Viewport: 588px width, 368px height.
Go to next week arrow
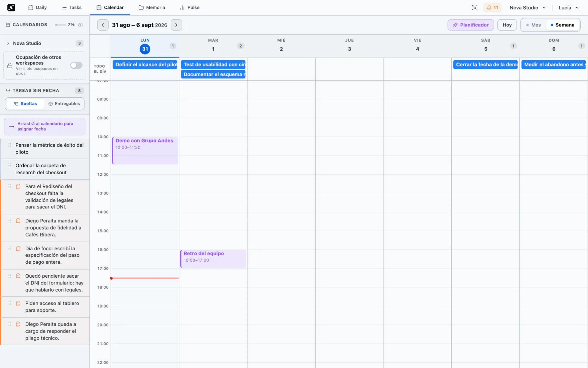coord(176,25)
